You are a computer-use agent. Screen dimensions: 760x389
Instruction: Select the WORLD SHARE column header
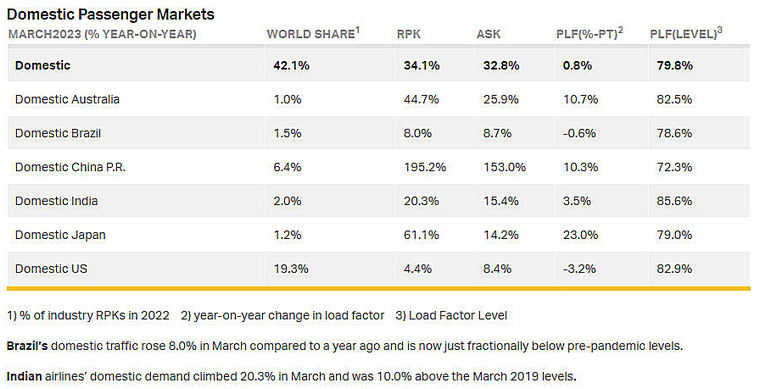point(313,34)
